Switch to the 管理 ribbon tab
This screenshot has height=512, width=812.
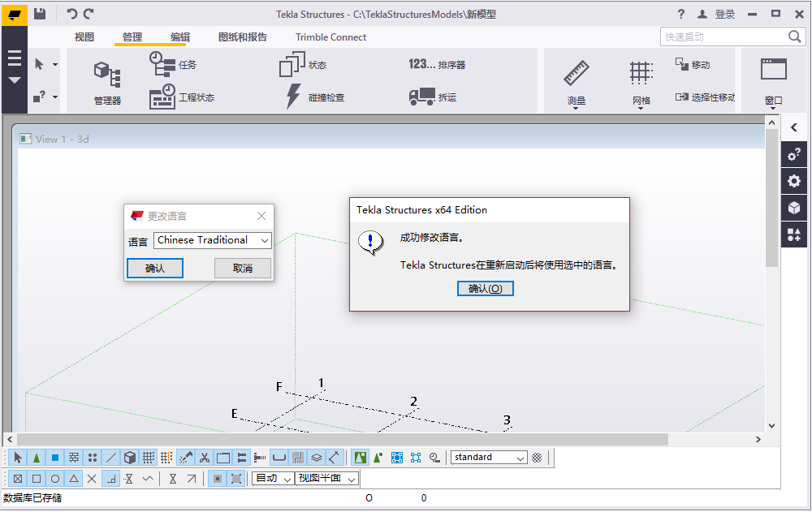(x=132, y=37)
